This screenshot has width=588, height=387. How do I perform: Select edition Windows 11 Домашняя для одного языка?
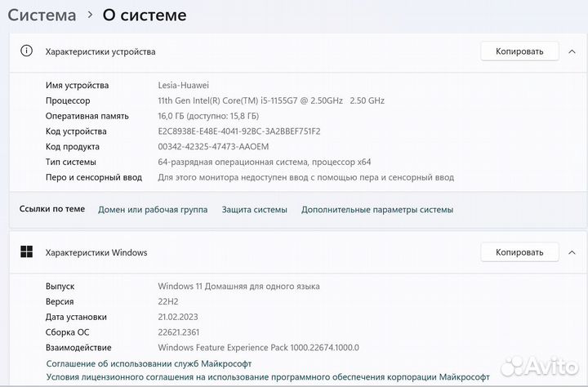[x=238, y=286]
